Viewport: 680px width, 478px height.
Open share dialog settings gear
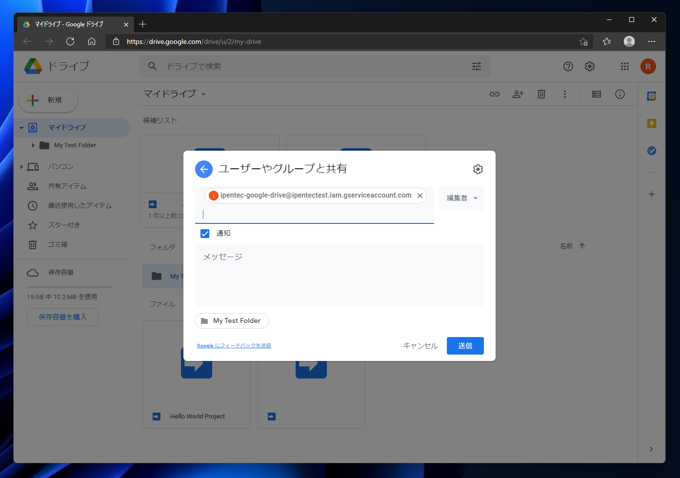pyautogui.click(x=477, y=169)
